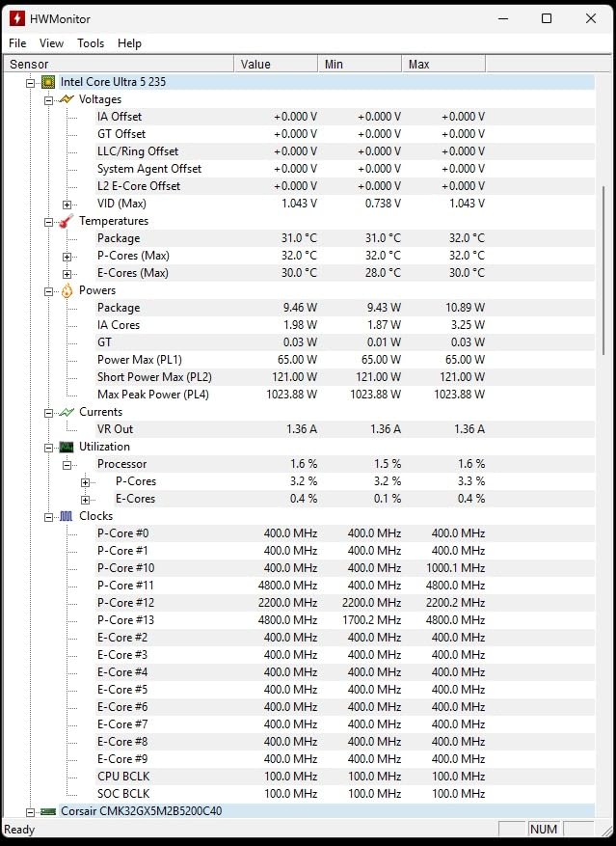
Task: Expand the E-Cores utilization entry
Action: point(85,499)
